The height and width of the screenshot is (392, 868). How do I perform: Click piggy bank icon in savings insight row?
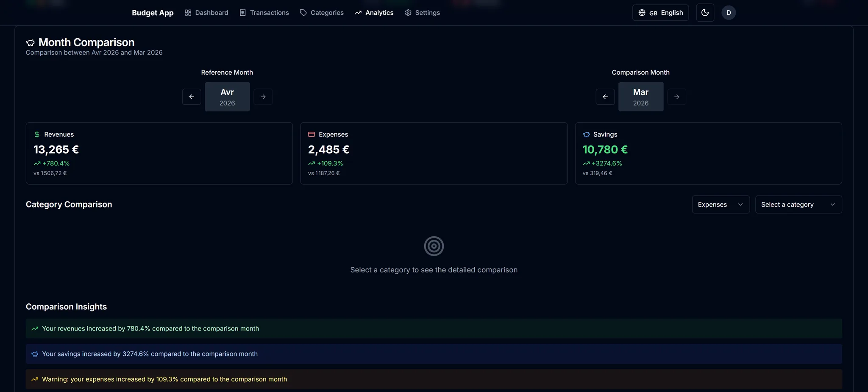pyautogui.click(x=35, y=354)
